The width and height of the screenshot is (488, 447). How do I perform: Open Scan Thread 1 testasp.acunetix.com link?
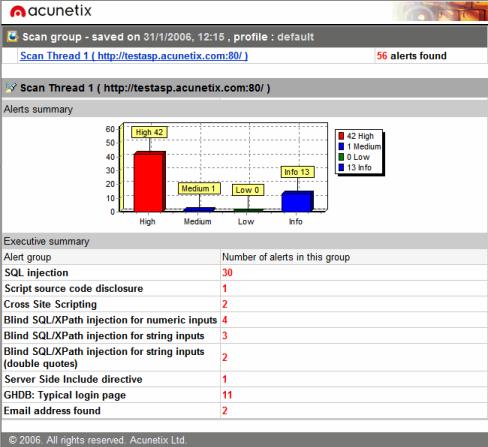(134, 56)
